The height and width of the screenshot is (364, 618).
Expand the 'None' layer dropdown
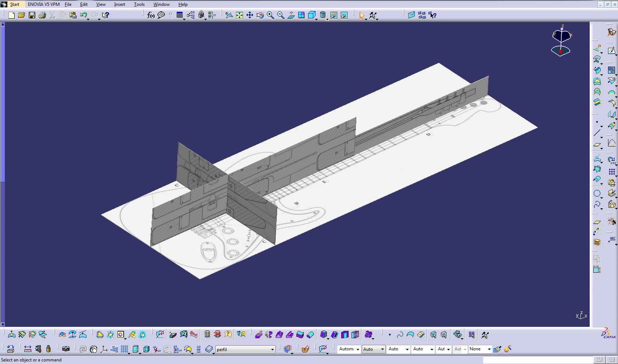[x=489, y=349]
